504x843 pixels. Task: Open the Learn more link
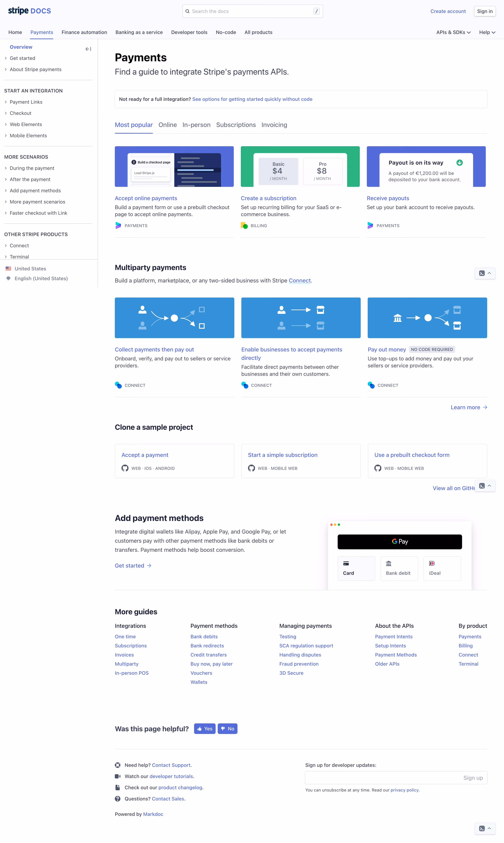(469, 407)
